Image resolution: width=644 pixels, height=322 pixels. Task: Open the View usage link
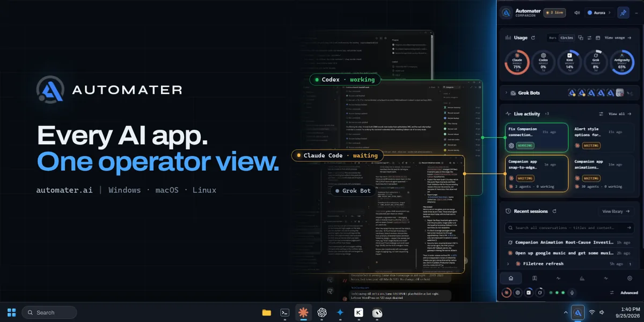tap(618, 38)
